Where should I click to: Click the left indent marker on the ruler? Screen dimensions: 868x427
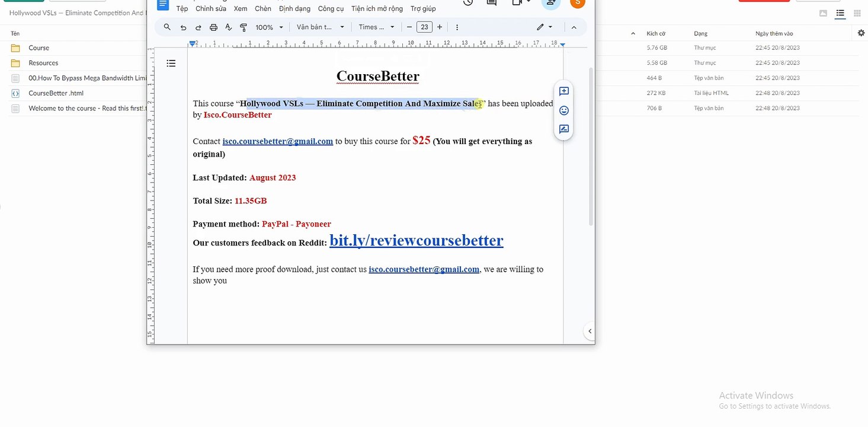[192, 44]
